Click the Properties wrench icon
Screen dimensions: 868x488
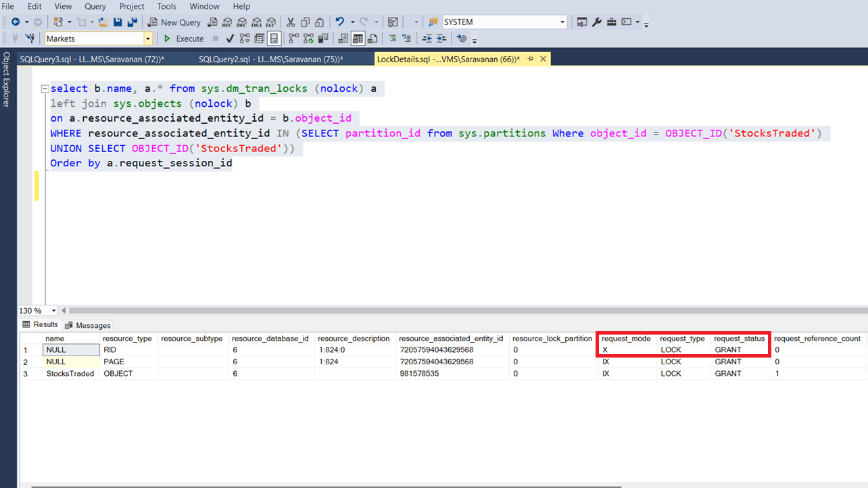coord(597,22)
